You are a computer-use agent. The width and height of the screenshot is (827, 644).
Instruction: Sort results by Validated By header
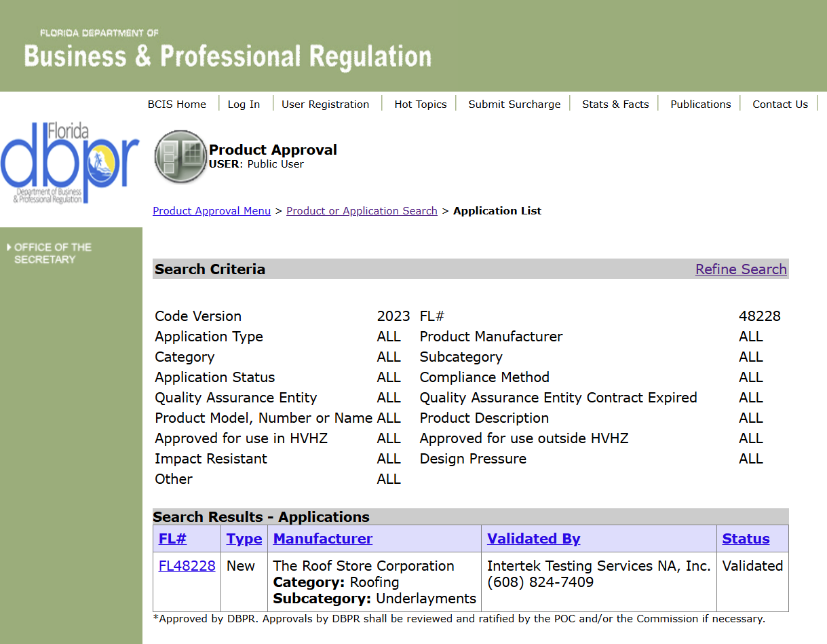534,539
